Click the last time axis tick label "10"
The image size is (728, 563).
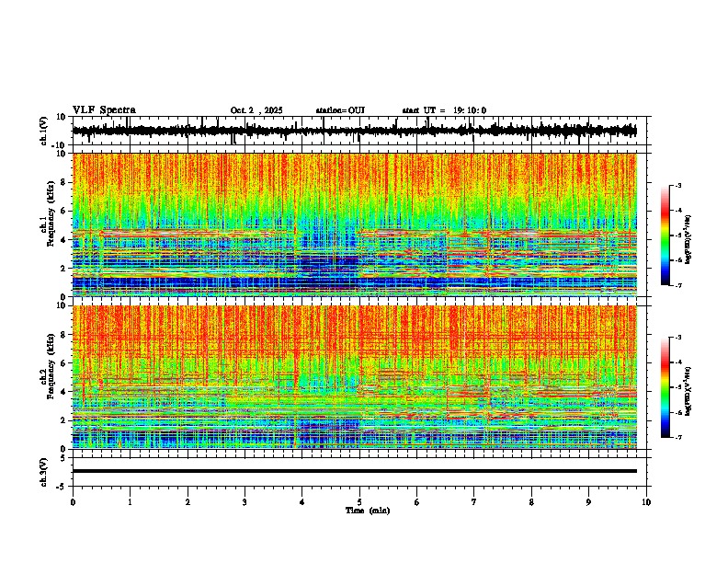point(646,502)
